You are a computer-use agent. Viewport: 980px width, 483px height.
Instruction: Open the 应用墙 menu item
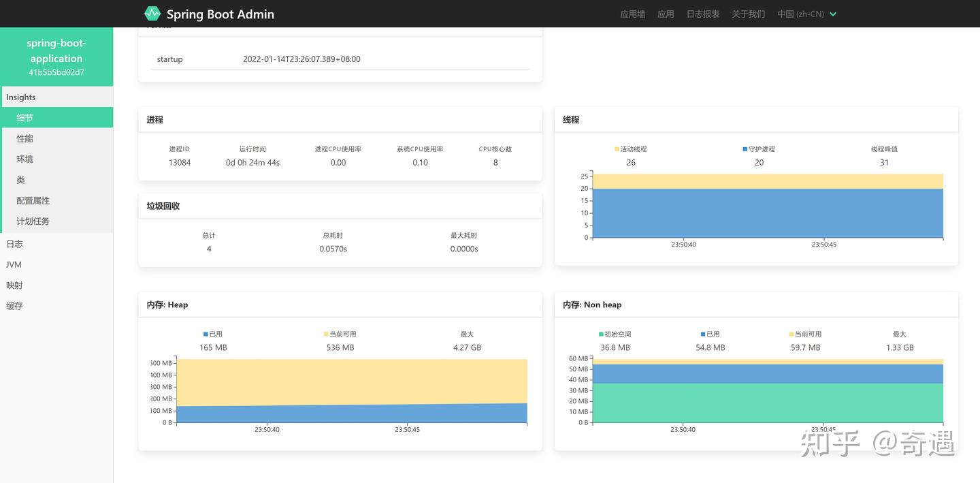tap(632, 14)
